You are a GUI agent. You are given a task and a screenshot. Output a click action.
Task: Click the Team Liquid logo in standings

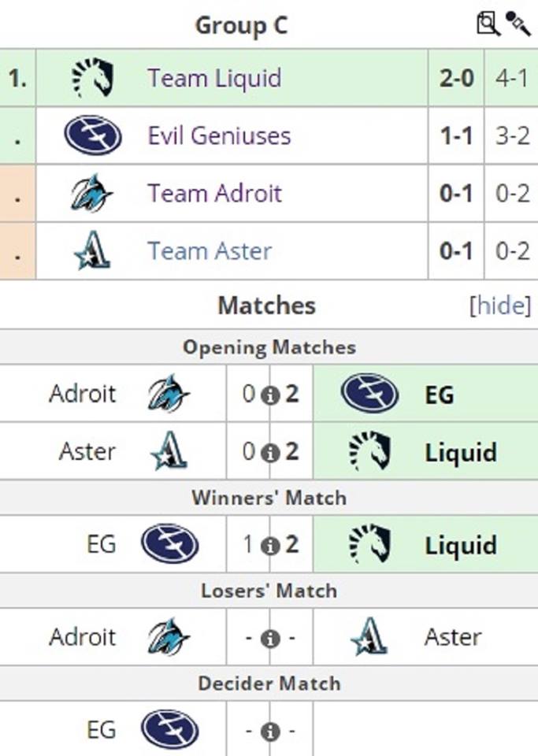(x=92, y=77)
